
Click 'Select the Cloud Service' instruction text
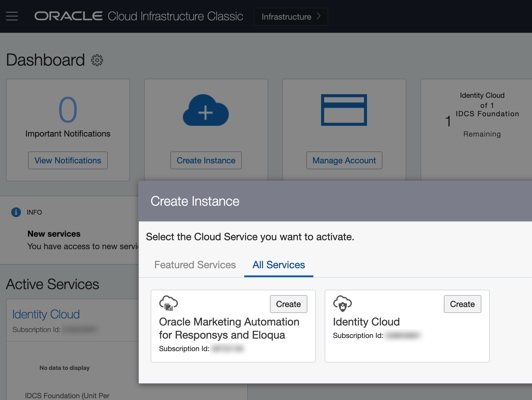[250, 237]
